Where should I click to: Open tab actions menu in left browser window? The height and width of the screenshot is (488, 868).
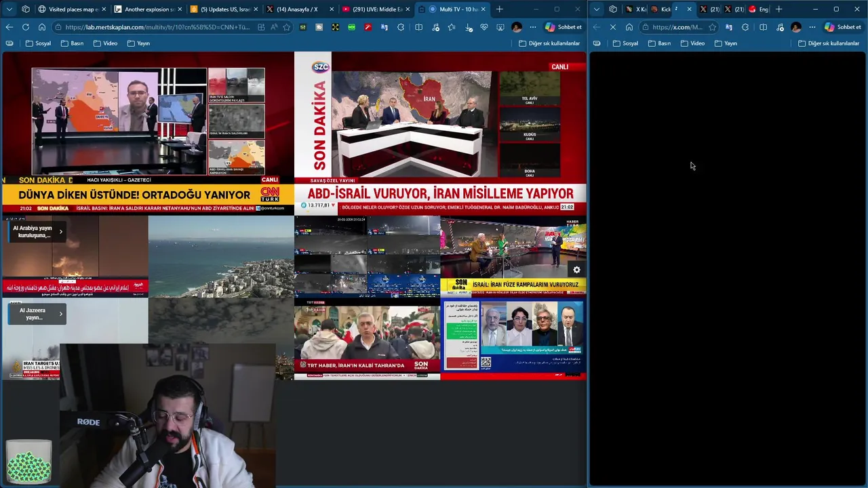click(x=9, y=9)
